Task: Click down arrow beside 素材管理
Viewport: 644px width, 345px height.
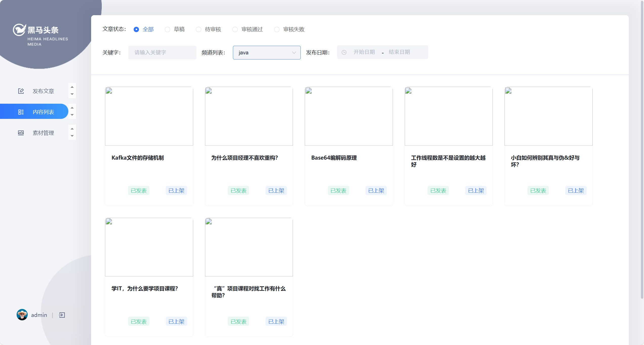Action: [72, 136]
